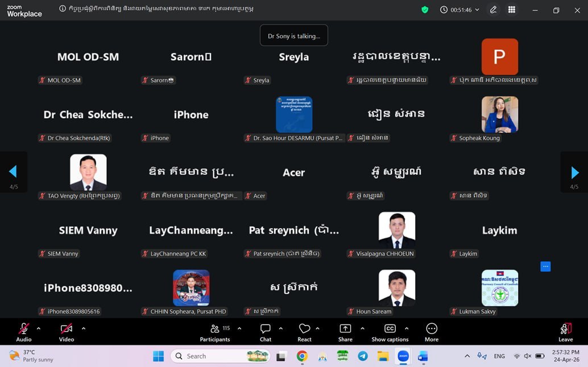Expand the Audio options arrow
This screenshot has height=367, width=588.
39,328
